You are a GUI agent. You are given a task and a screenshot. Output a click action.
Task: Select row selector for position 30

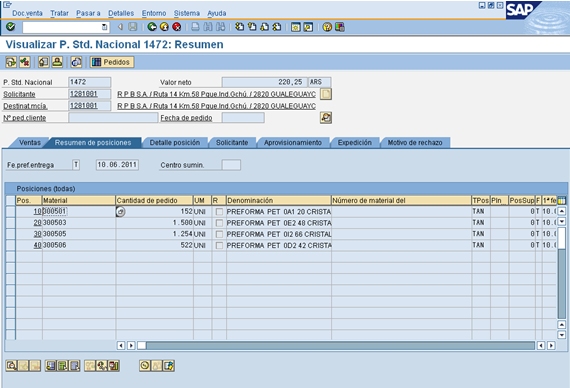11,234
